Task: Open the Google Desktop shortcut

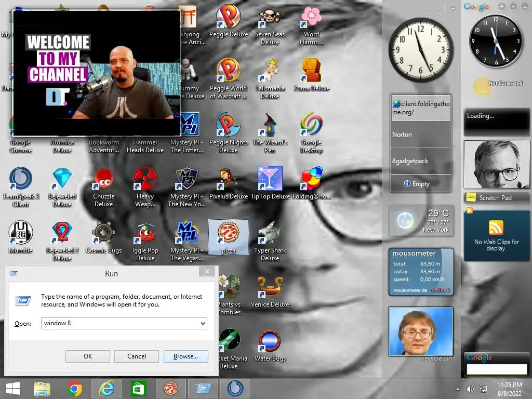Action: coord(311,132)
